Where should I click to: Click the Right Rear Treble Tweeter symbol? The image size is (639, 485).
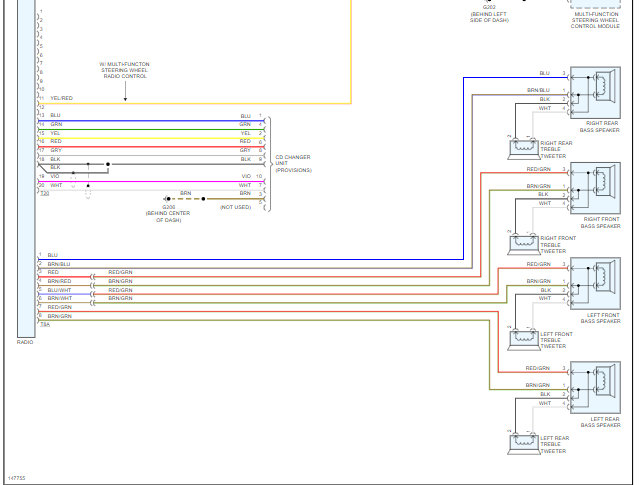click(x=523, y=148)
